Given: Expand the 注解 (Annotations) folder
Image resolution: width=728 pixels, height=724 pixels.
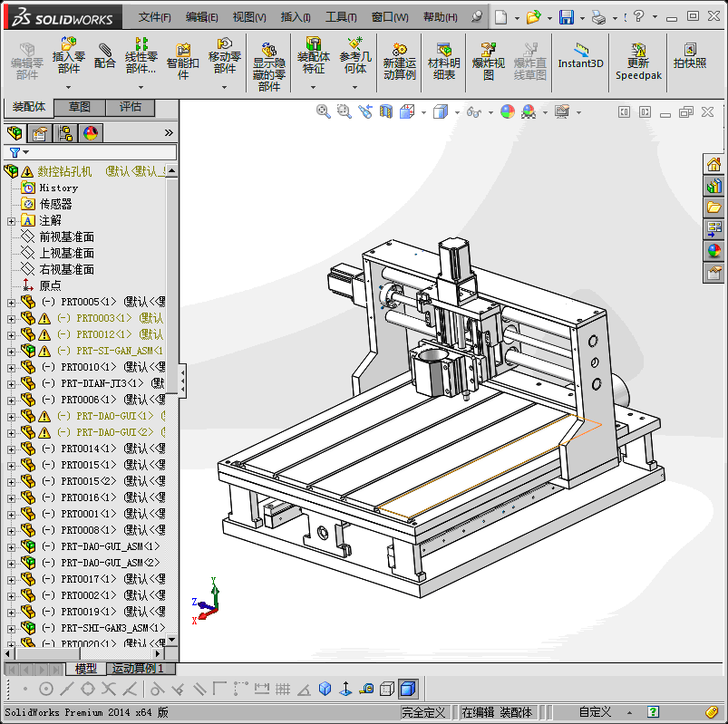Looking at the screenshot, I should pos(11,220).
